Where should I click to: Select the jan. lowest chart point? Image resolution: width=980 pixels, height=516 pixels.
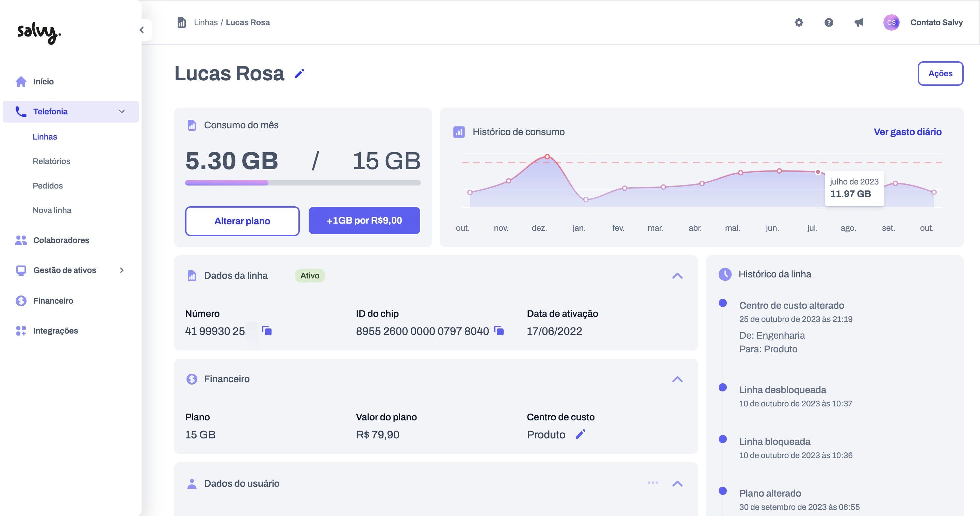pos(586,200)
